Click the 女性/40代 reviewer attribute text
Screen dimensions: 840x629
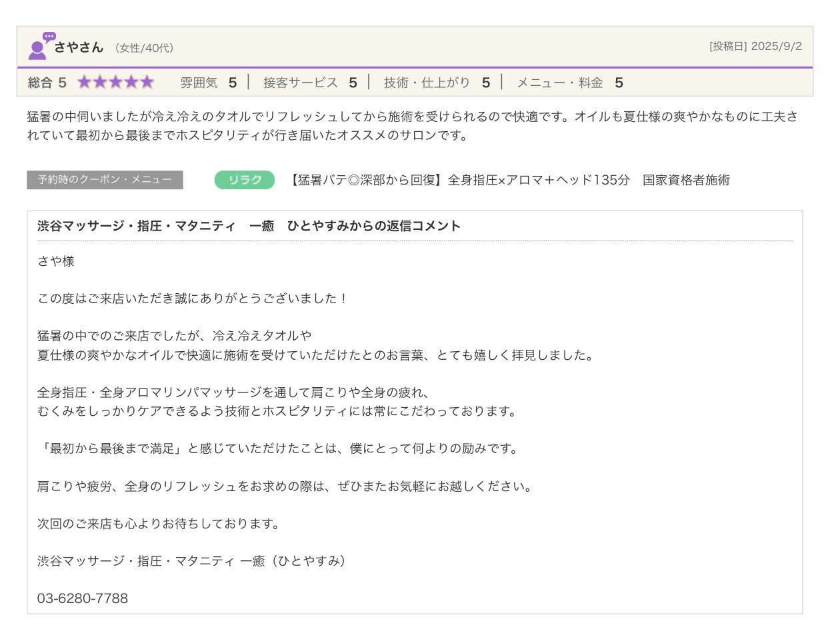(x=144, y=48)
